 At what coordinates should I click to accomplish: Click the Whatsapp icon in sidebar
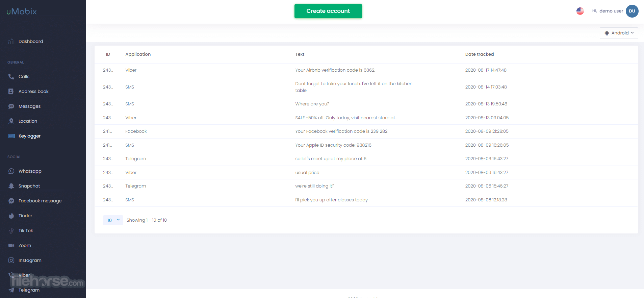11,171
